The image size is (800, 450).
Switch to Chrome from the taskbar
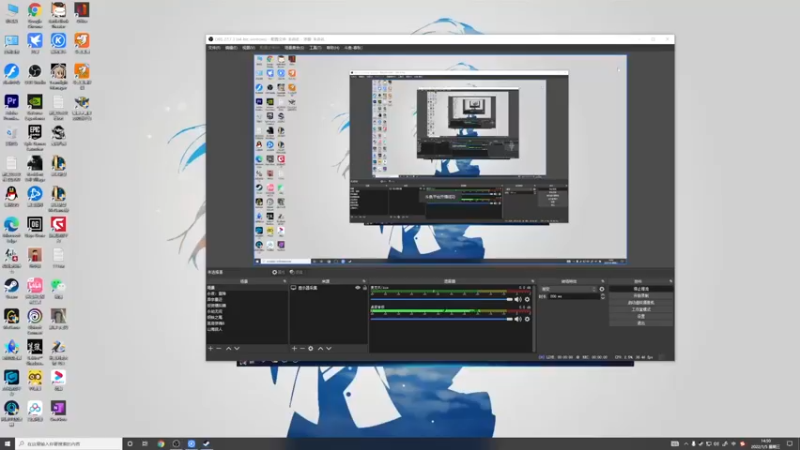click(161, 444)
